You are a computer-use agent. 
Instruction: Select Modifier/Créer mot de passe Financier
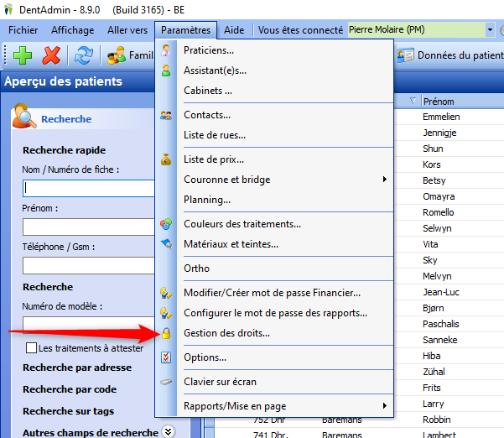[274, 293]
